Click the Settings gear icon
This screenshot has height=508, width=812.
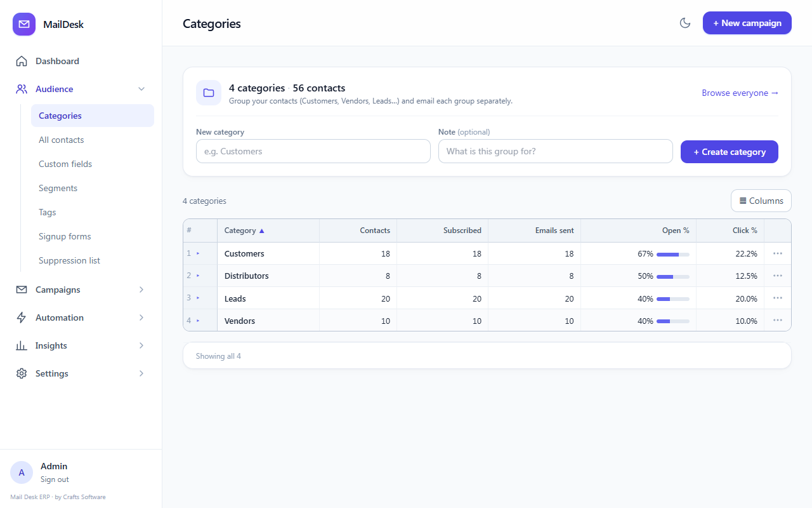point(22,373)
